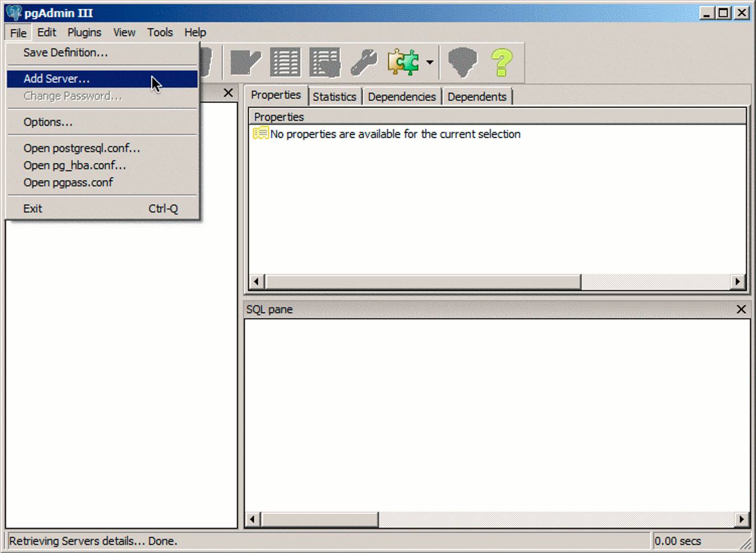Click "Options..." in the File menu
Screen dimensions: 756x553
pos(48,122)
